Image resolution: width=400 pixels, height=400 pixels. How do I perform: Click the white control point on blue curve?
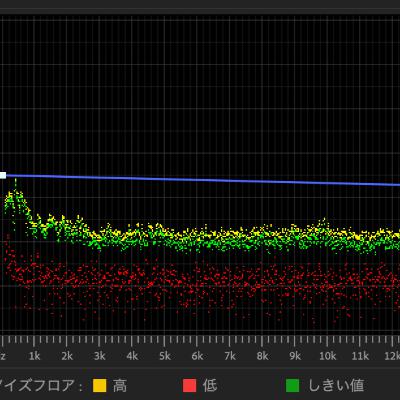(x=3, y=175)
